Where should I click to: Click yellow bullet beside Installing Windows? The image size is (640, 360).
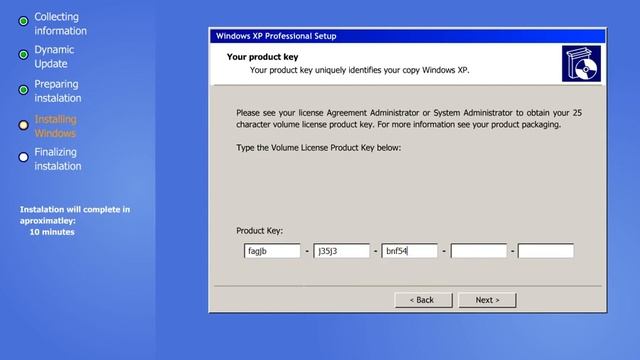coord(24,125)
